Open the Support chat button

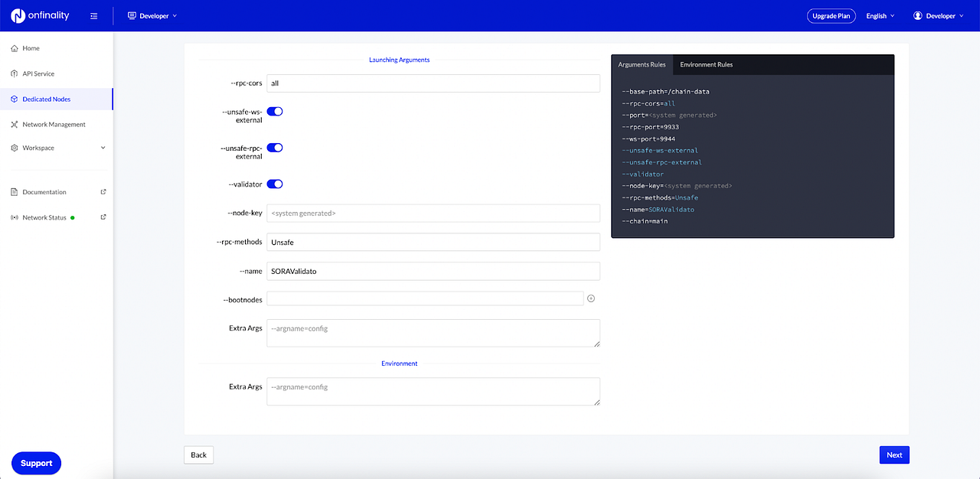coord(36,463)
